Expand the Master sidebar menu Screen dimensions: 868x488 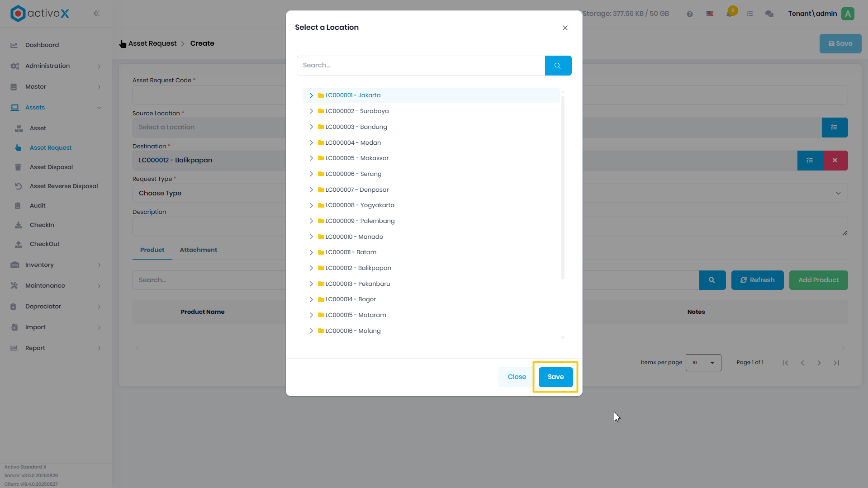56,87
